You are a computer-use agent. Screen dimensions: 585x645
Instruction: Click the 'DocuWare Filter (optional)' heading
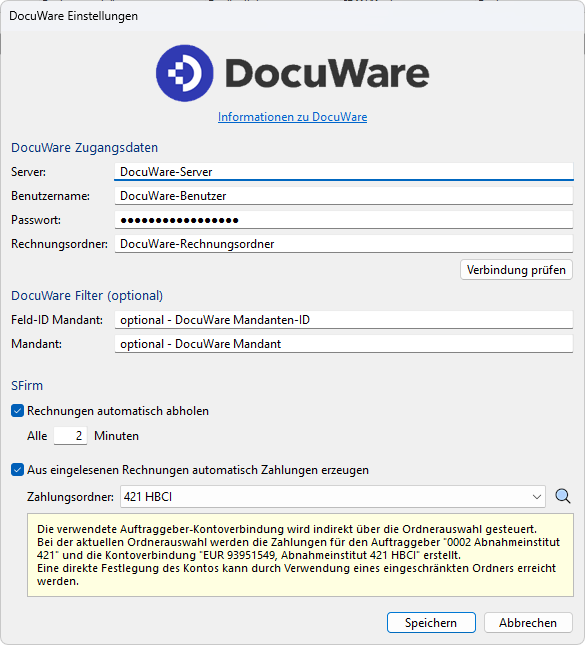pos(87,296)
